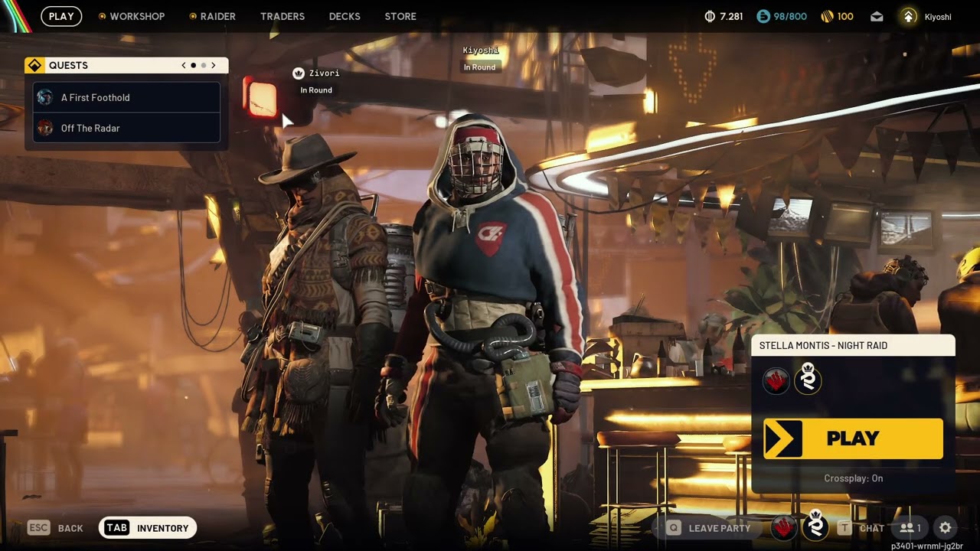The width and height of the screenshot is (980, 551).
Task: Open the Play tab in top navigation
Action: 61,16
